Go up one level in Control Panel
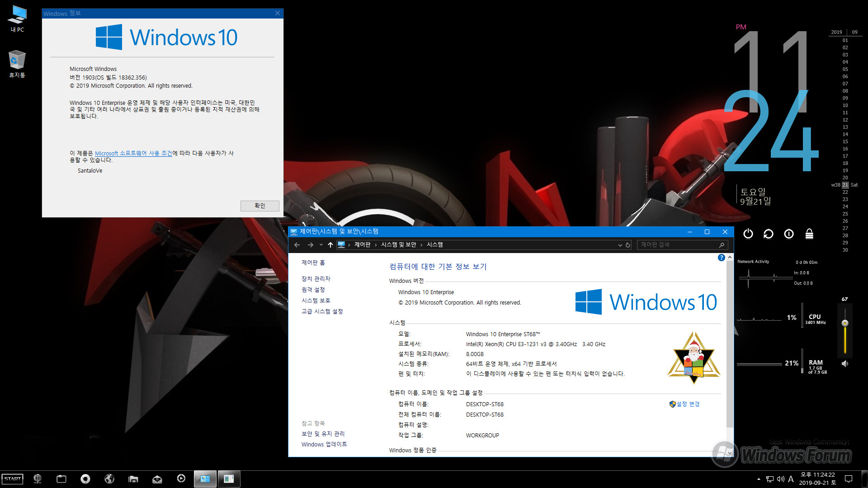This screenshot has height=488, width=868. (x=330, y=244)
